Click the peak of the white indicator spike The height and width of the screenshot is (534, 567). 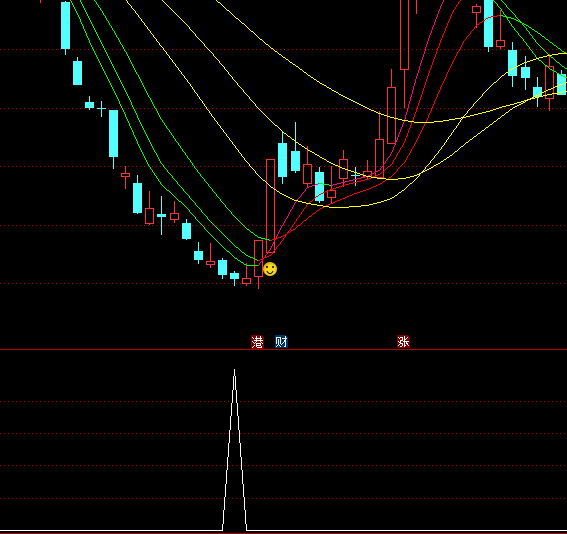(x=234, y=370)
